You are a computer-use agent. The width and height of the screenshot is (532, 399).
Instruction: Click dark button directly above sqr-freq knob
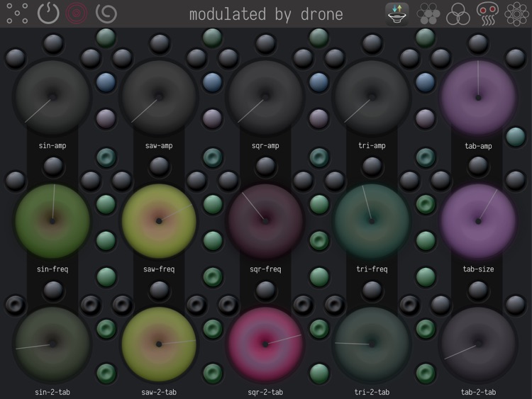266,167
